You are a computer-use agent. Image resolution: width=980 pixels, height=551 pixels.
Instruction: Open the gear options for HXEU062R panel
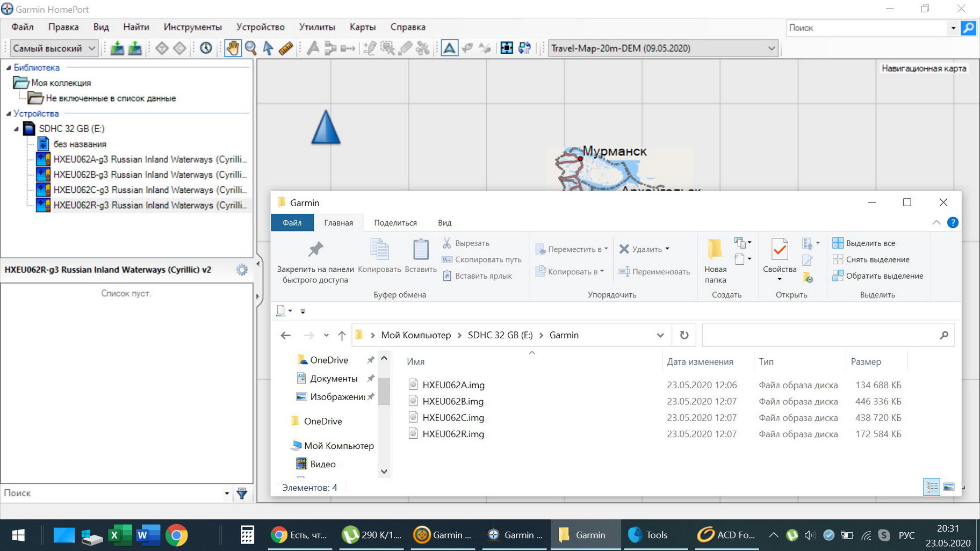[242, 270]
